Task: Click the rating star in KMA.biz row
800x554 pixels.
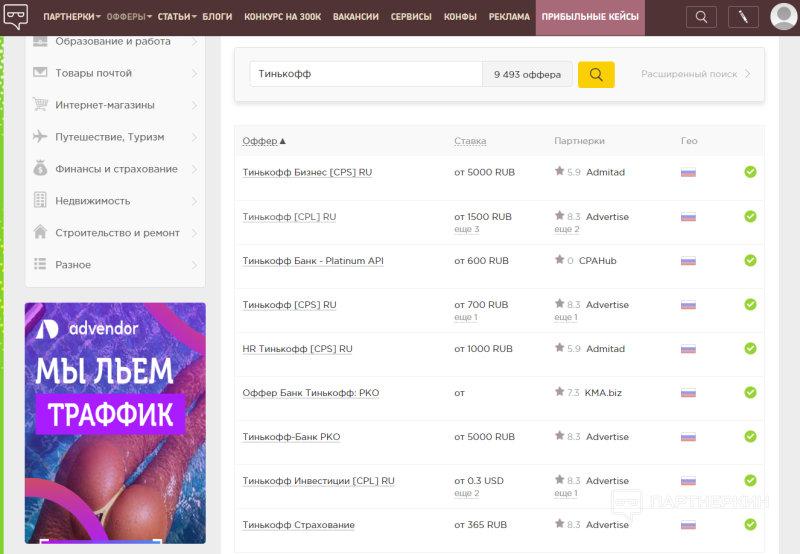Action: tap(560, 392)
